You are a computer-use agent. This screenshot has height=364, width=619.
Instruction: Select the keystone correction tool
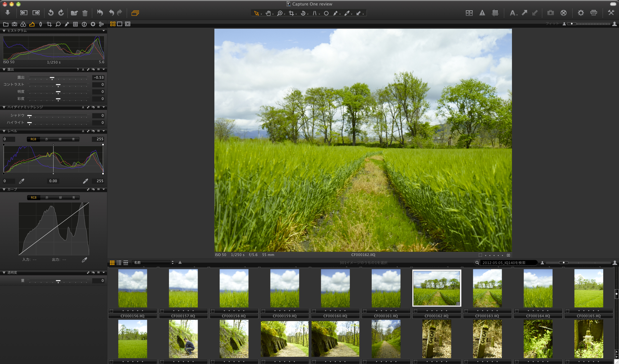coord(315,13)
